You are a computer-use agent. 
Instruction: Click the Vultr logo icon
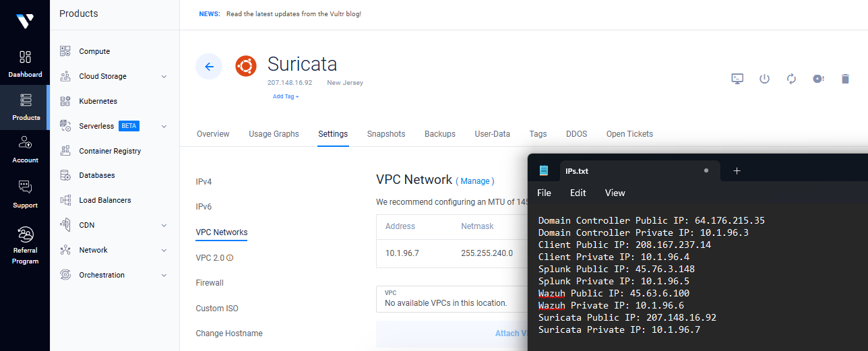click(25, 22)
